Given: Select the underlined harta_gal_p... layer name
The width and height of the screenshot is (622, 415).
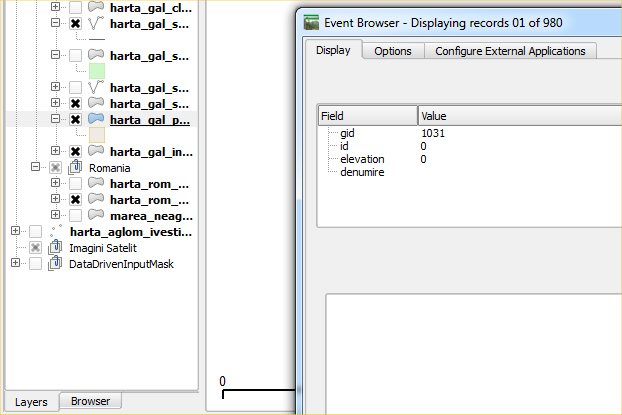Looking at the screenshot, I should (150, 120).
